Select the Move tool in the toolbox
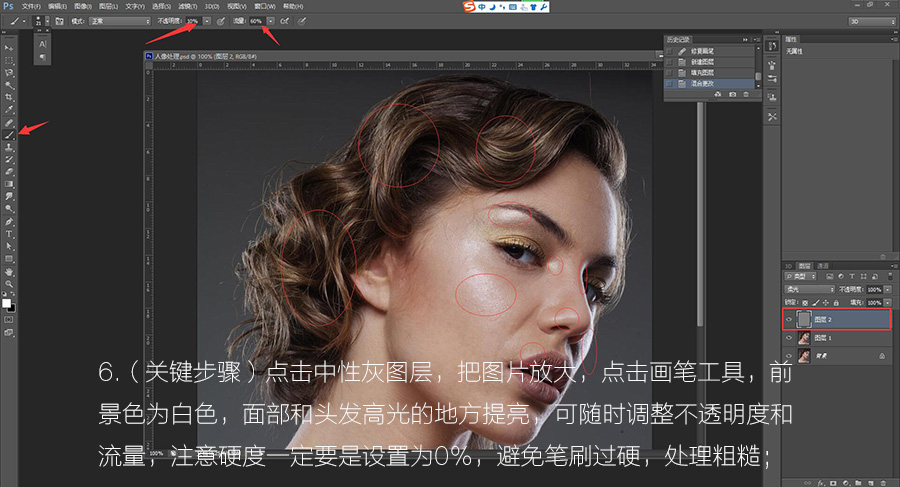 point(9,48)
